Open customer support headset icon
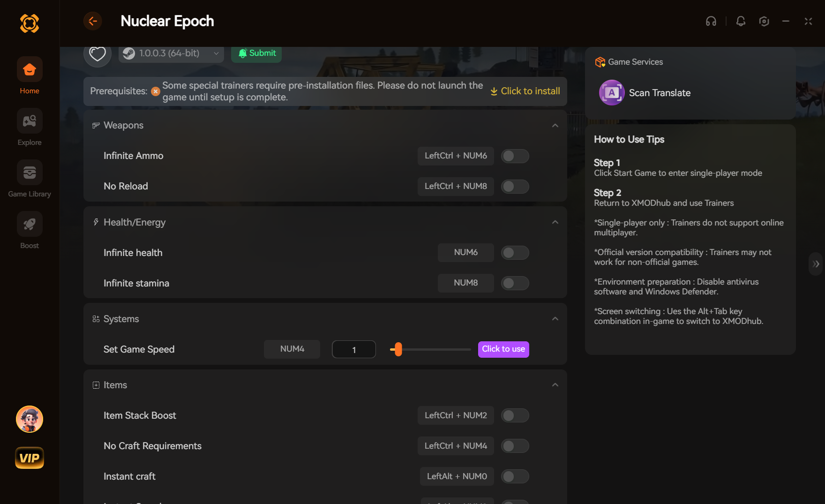825x504 pixels. click(x=711, y=21)
